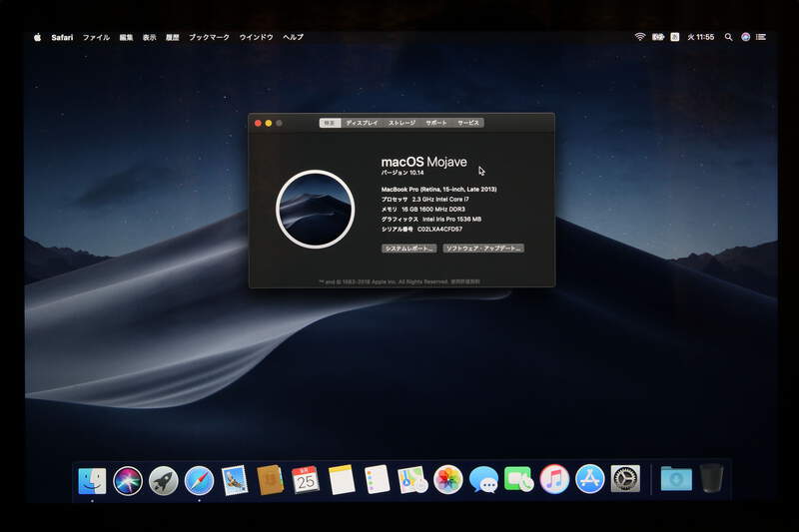Viewport: 799px width, 532px height.
Task: Open the ヘルプ menu
Action: click(x=293, y=37)
